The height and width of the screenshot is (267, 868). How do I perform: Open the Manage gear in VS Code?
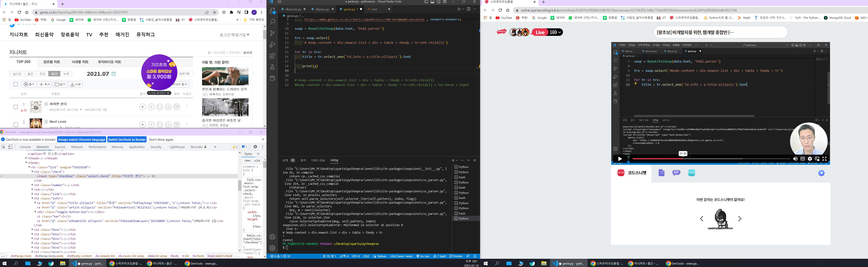[x=273, y=248]
